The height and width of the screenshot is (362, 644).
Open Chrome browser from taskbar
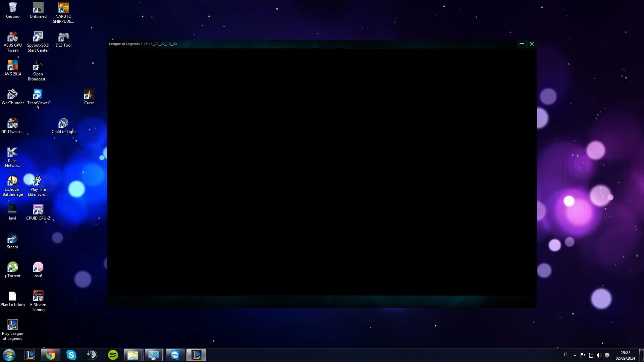[50, 355]
